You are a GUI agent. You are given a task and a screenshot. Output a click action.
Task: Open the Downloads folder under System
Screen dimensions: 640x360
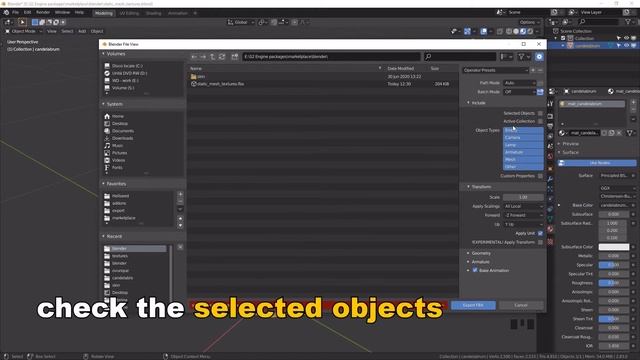122,138
